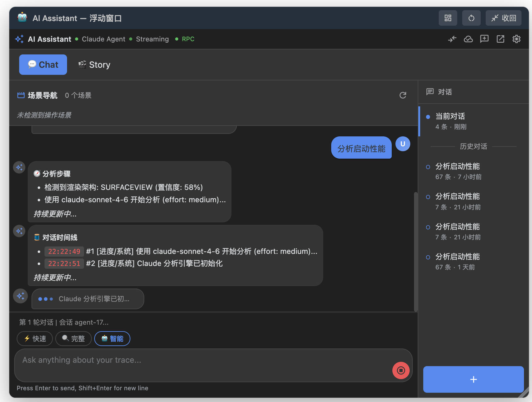Viewport: 532px width, 402px height.
Task: Click the connect/attach arrows icon in the header
Action: pyautogui.click(x=452, y=39)
